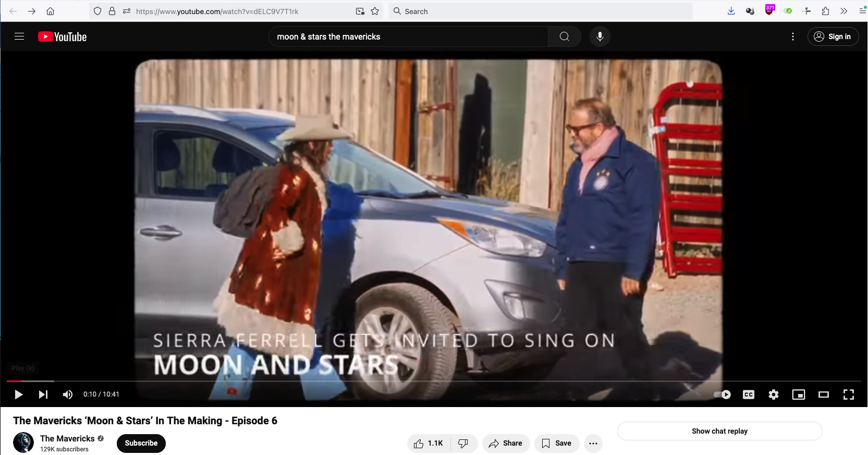Open site permissions icon in address bar
This screenshot has width=868, height=455.
(x=127, y=11)
